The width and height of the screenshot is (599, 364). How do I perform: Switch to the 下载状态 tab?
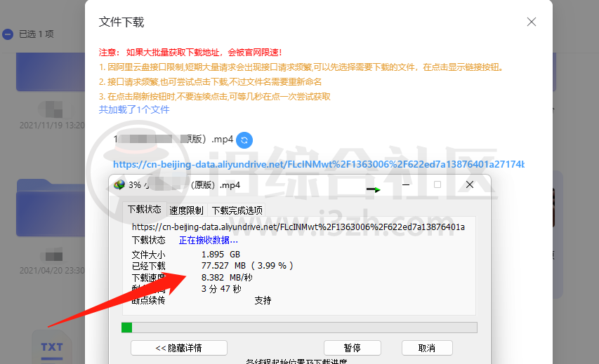coord(145,210)
